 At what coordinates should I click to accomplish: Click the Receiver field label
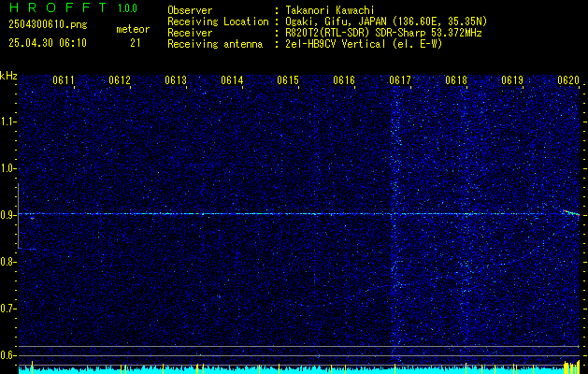190,33
